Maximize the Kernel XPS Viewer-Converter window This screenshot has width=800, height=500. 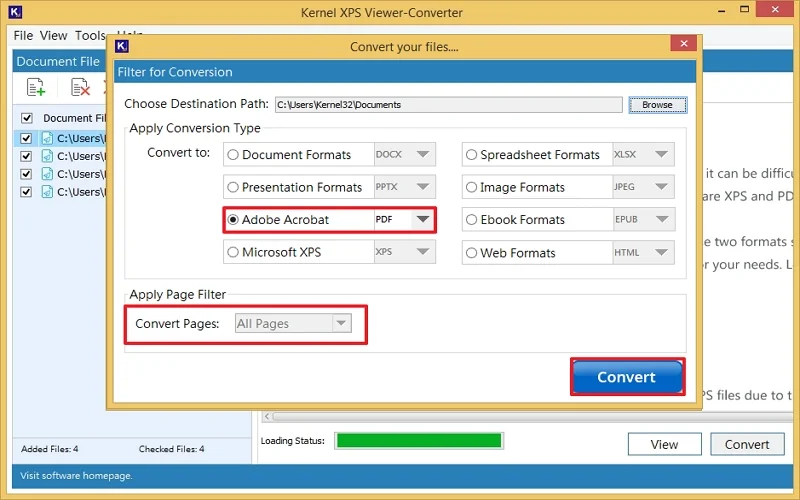745,10
